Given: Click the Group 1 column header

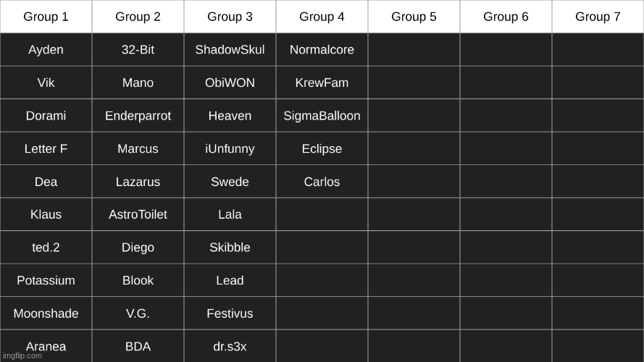Looking at the screenshot, I should point(46,17).
